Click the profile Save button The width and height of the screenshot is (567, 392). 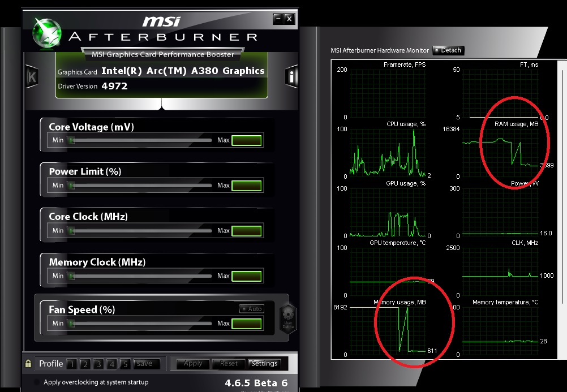147,364
